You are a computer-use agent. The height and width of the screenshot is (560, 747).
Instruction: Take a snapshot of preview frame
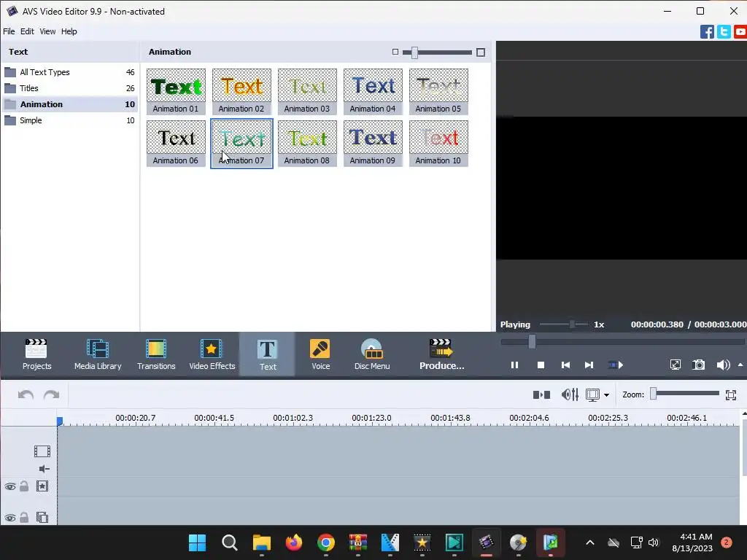tap(698, 365)
